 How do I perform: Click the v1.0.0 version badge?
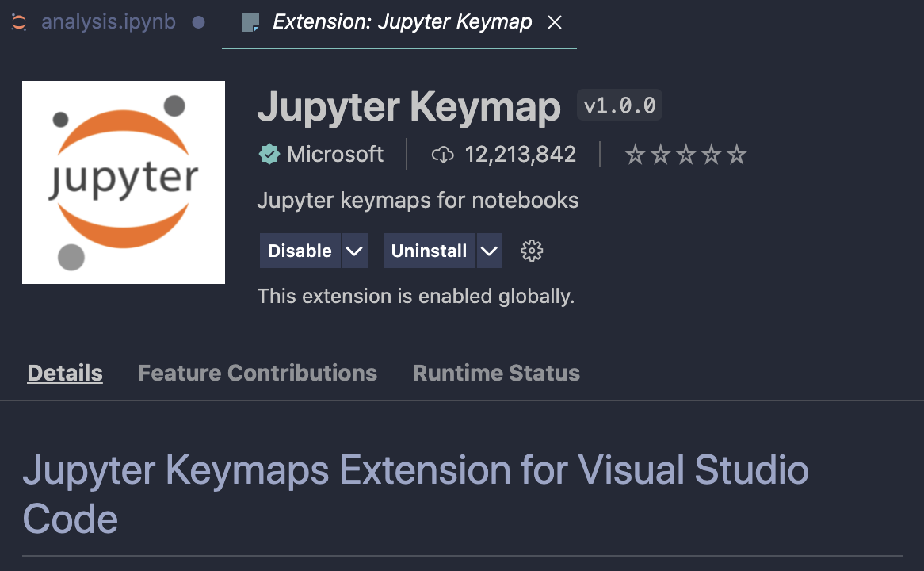(x=620, y=105)
